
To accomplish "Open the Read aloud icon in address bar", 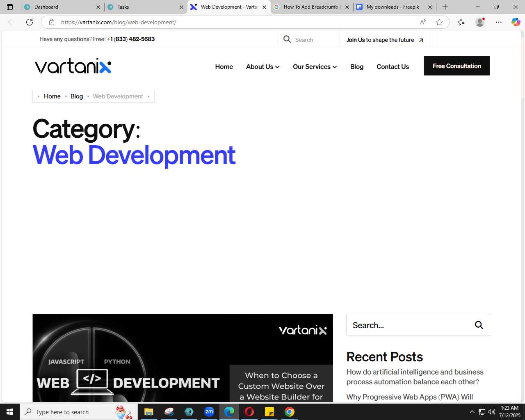I will [x=423, y=22].
